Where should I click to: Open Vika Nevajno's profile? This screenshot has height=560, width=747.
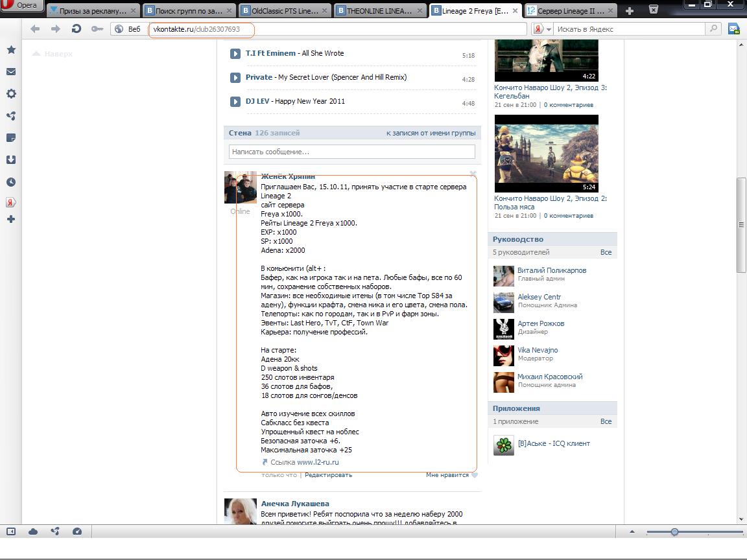pos(538,351)
